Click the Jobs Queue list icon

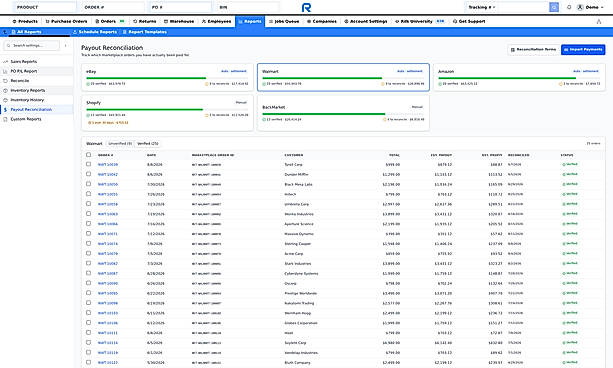pos(271,22)
